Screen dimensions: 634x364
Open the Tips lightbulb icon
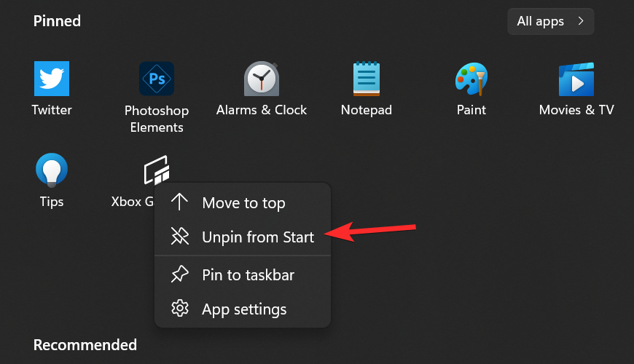(52, 170)
